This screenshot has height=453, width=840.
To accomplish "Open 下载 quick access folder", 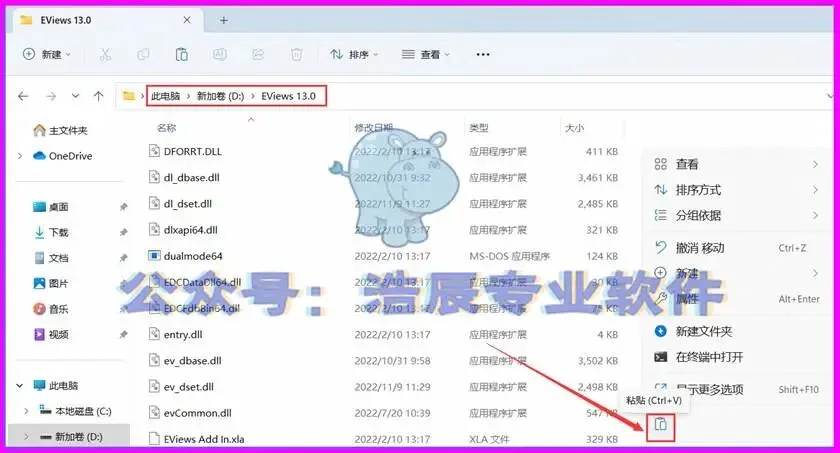I will pyautogui.click(x=51, y=232).
